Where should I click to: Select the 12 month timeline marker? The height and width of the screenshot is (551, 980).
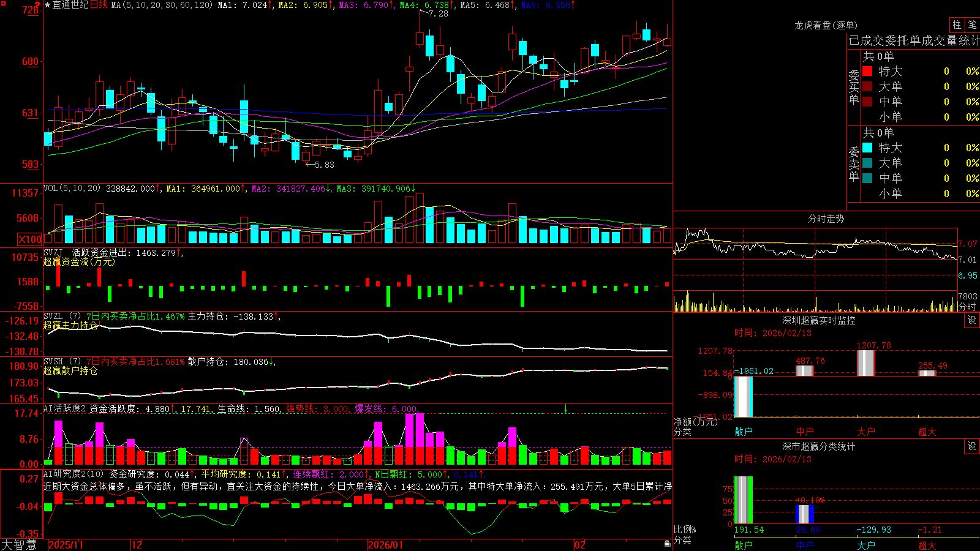[137, 544]
